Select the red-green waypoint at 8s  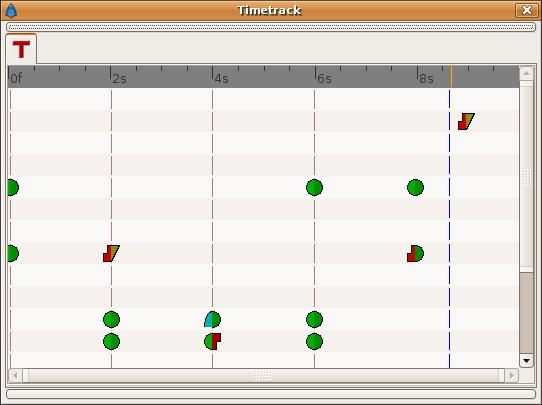click(415, 253)
